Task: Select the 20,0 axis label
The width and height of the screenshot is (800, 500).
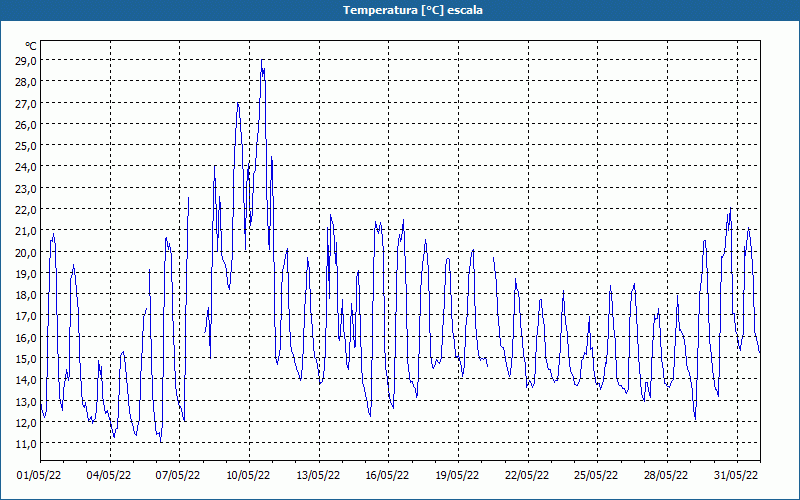Action: 26,253
